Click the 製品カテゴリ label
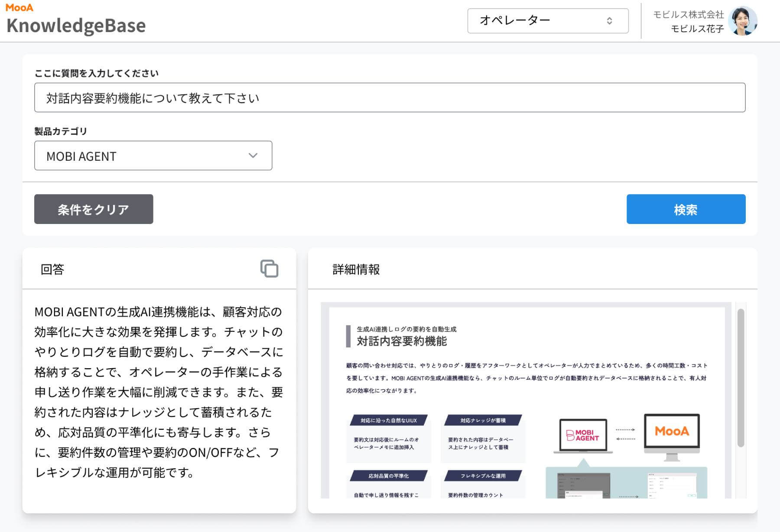Image resolution: width=780 pixels, height=532 pixels. pos(61,131)
